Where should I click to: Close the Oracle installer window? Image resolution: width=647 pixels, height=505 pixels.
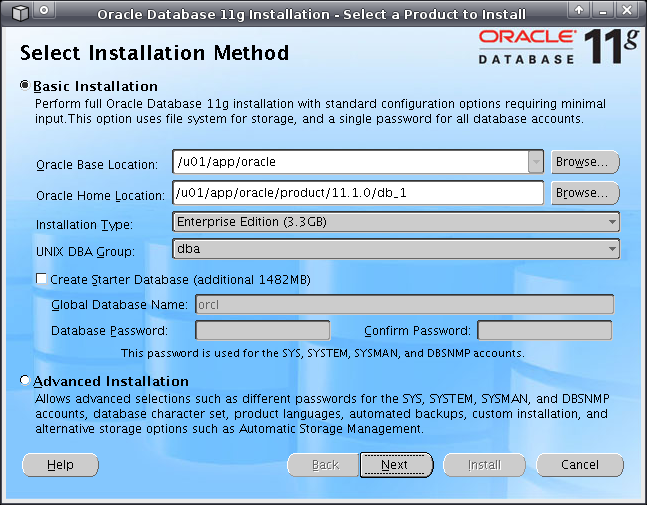[x=627, y=10]
